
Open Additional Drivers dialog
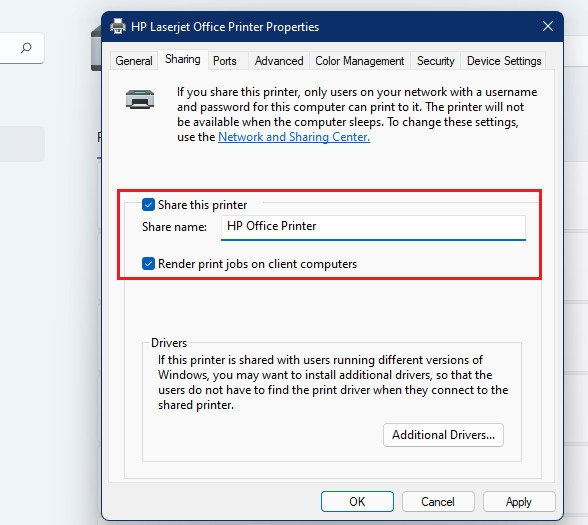[x=443, y=435]
